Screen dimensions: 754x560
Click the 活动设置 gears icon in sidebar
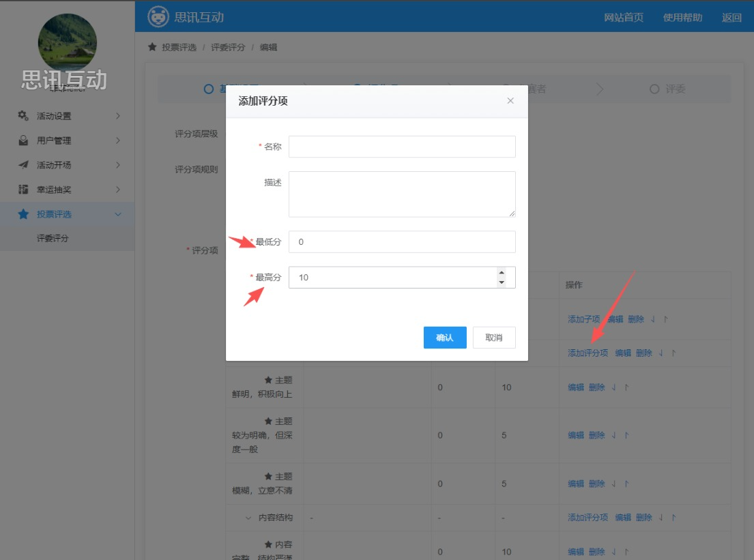click(23, 116)
